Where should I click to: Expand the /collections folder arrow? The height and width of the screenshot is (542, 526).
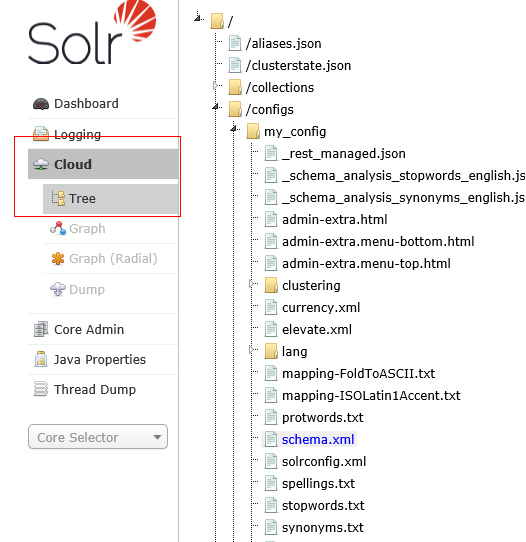pos(216,85)
